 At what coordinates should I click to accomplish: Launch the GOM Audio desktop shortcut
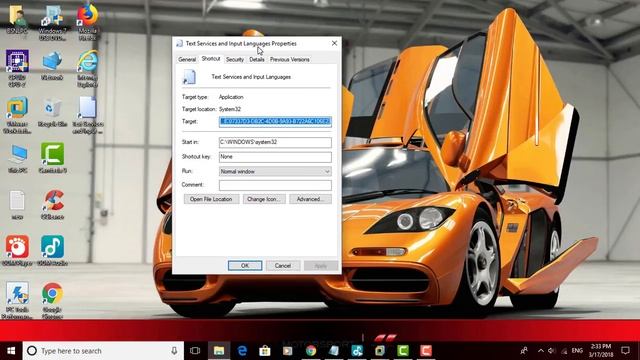coord(52,251)
